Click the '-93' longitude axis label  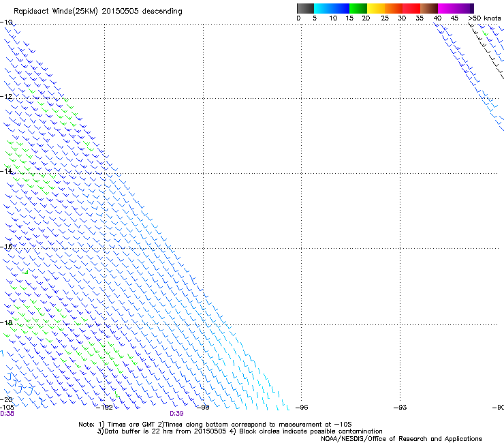[x=400, y=408]
